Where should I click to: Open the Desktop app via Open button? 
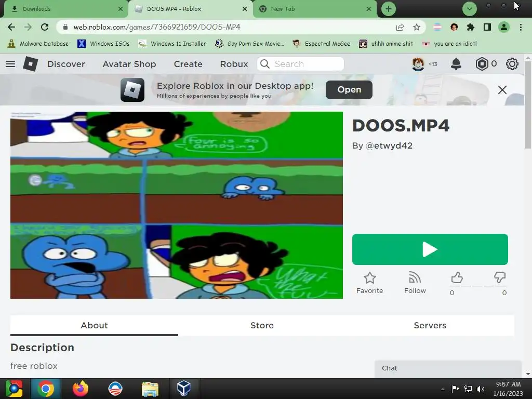coord(349,90)
